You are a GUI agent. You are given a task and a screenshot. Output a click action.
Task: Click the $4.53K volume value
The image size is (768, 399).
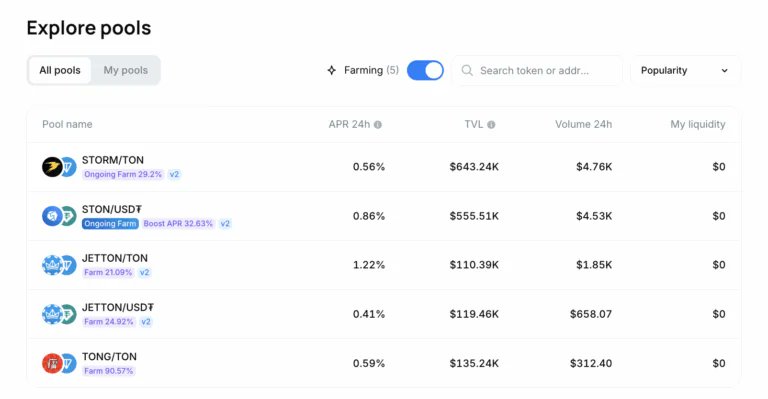(594, 216)
